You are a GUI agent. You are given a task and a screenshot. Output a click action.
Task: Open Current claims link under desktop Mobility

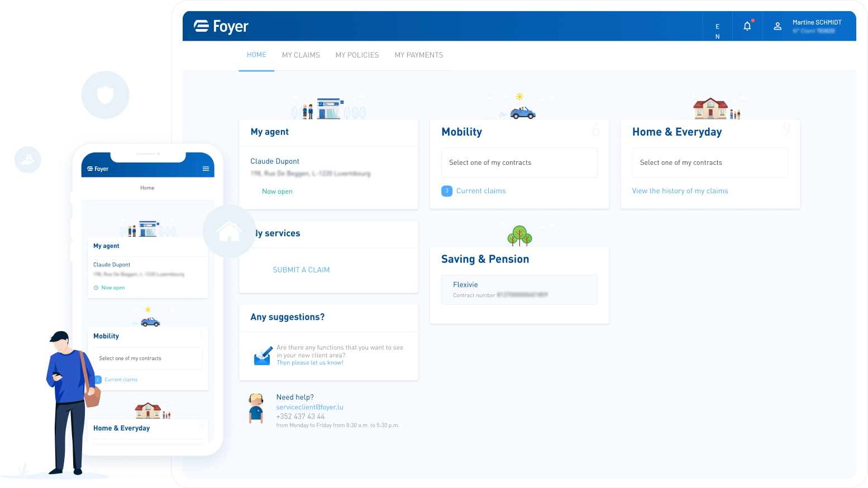[x=481, y=191]
